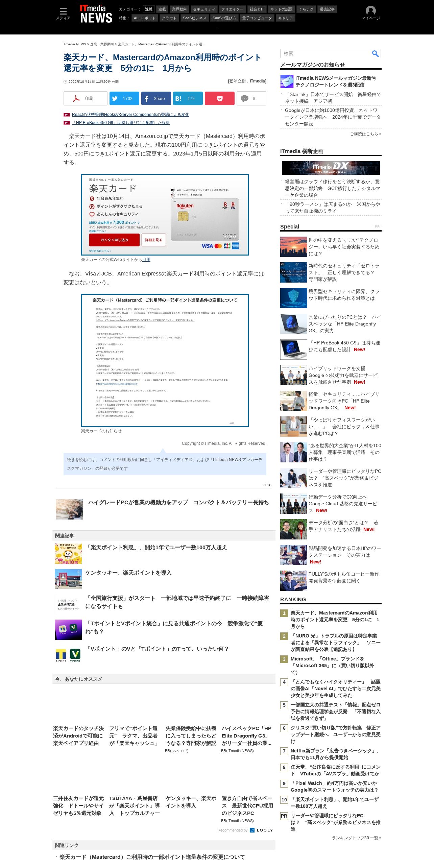Open the 楽天ポイント利息 related article
434x868 pixels.
click(156, 547)
